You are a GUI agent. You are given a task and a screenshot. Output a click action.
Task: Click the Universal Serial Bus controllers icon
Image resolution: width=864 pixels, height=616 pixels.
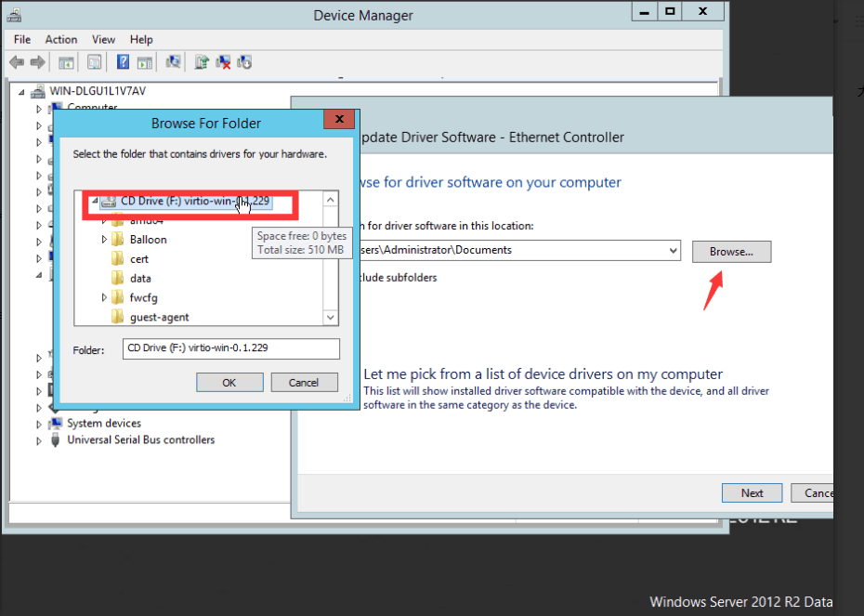(x=55, y=439)
